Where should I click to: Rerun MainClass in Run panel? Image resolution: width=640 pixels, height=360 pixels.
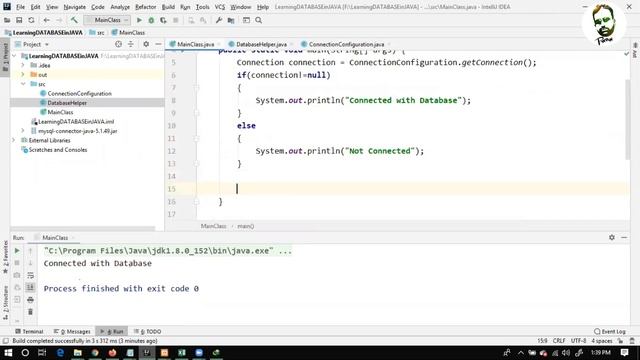[17, 251]
